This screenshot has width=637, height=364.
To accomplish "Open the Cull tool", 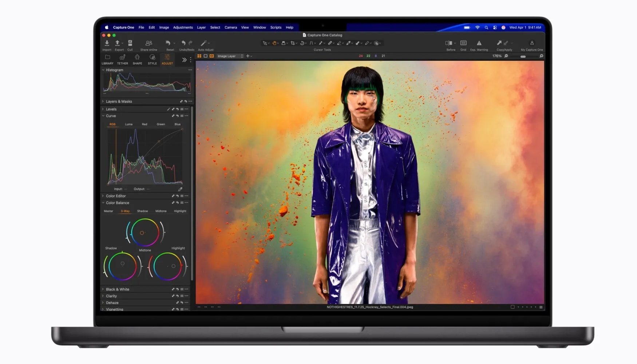I will [130, 43].
